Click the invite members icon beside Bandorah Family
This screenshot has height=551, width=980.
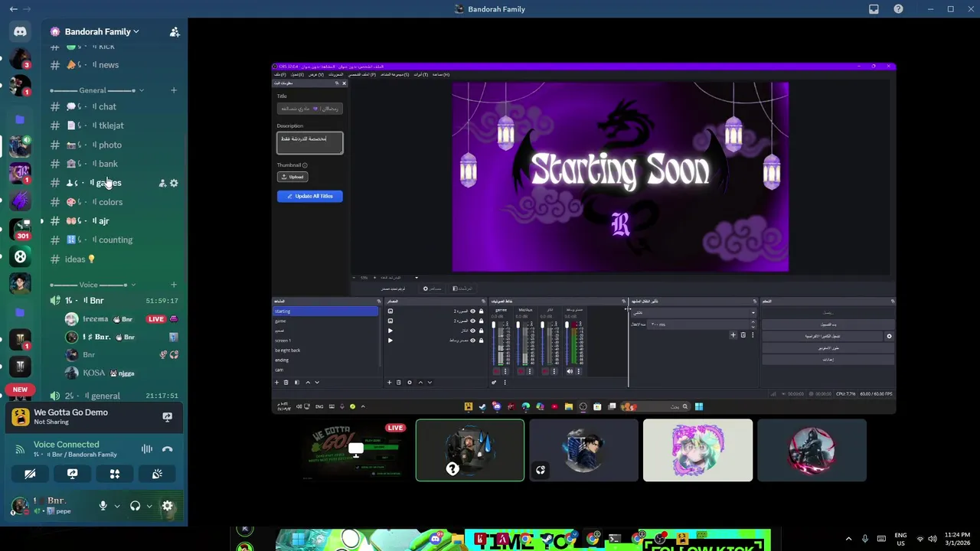click(175, 31)
